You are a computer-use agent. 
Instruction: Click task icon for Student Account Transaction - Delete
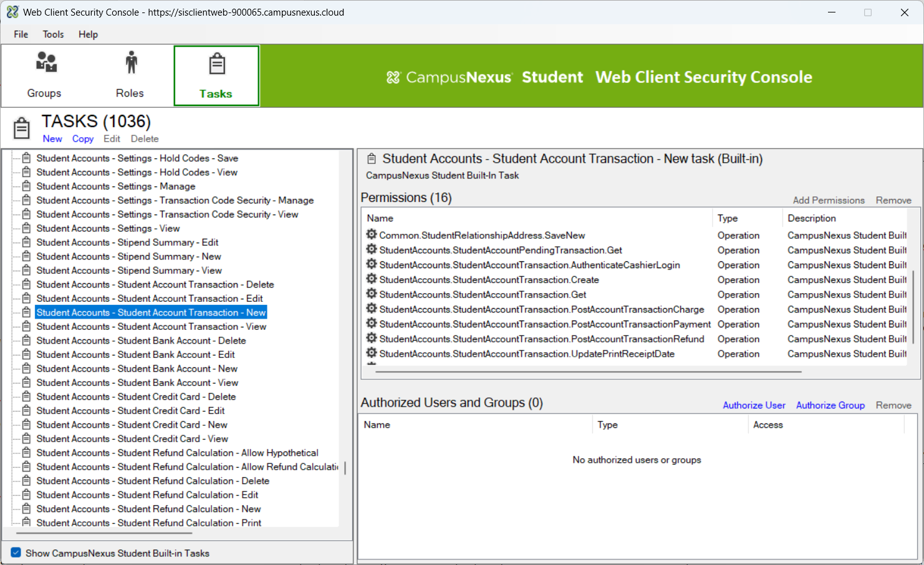coord(26,284)
